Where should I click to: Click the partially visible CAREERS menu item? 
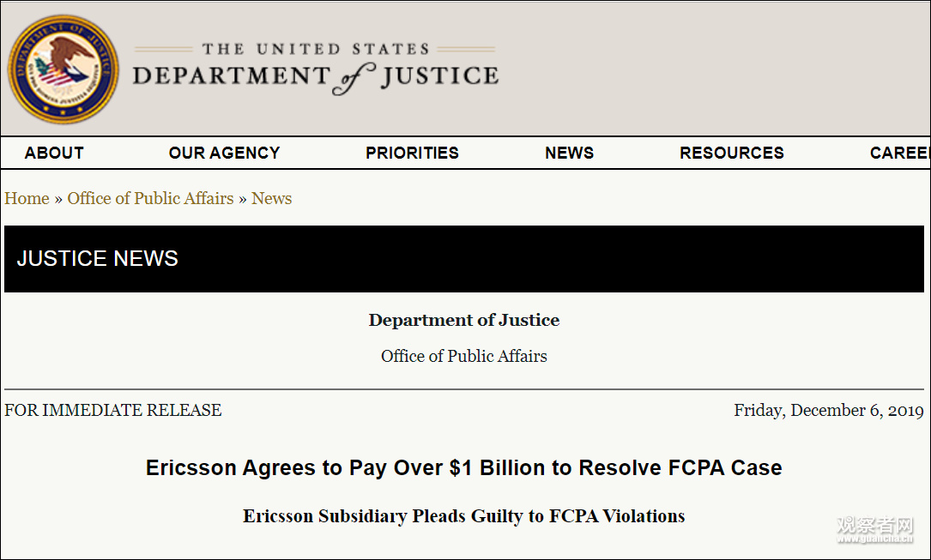tap(899, 153)
